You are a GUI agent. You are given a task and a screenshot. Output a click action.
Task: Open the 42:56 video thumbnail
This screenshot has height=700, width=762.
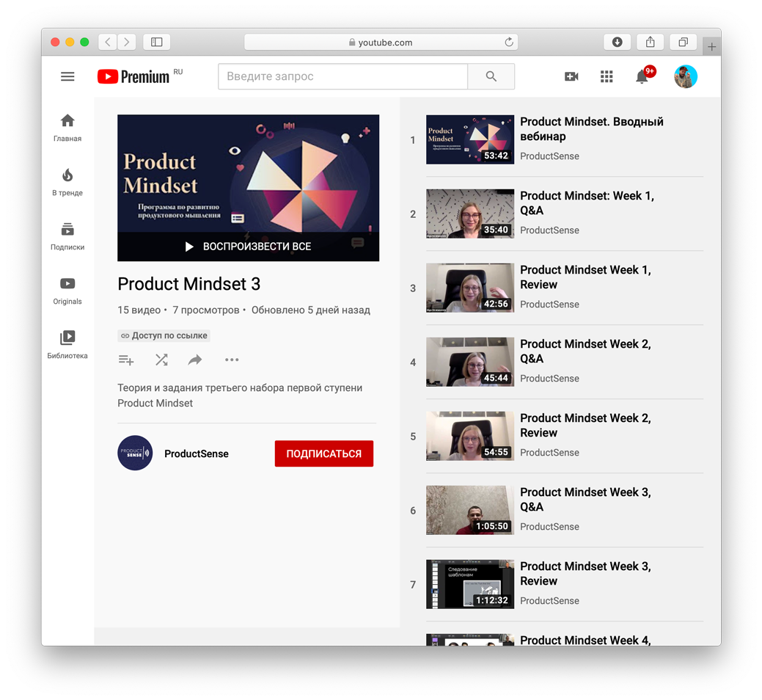click(470, 288)
